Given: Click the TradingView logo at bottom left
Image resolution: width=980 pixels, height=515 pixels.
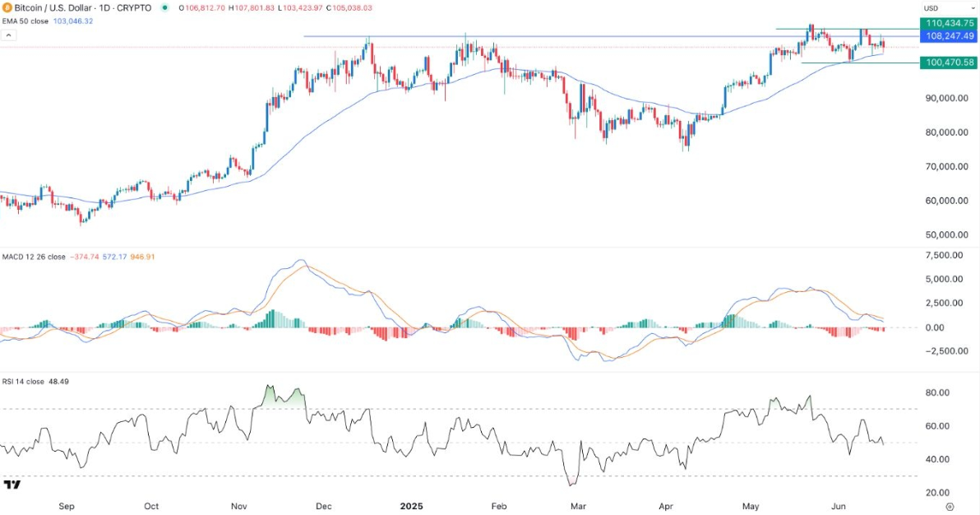Looking at the screenshot, I should [12, 485].
